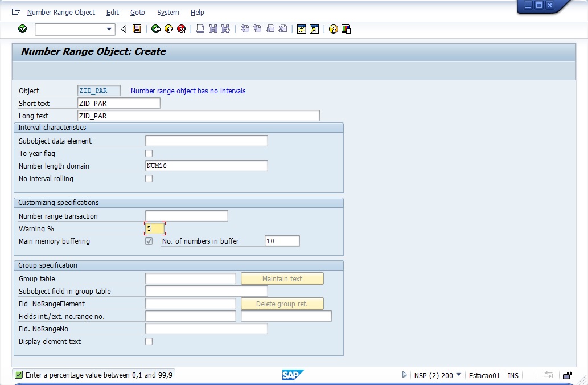Click the Delete group ref. button
This screenshot has height=385, width=588.
(x=282, y=304)
